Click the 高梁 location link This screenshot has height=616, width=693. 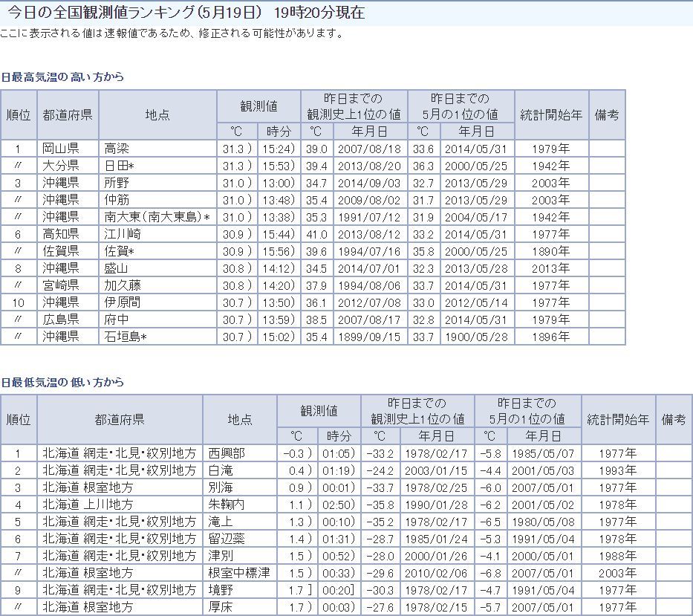coord(117,148)
